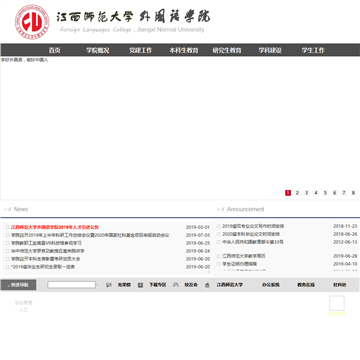Open the news item dated 2019-07-03

90,235
